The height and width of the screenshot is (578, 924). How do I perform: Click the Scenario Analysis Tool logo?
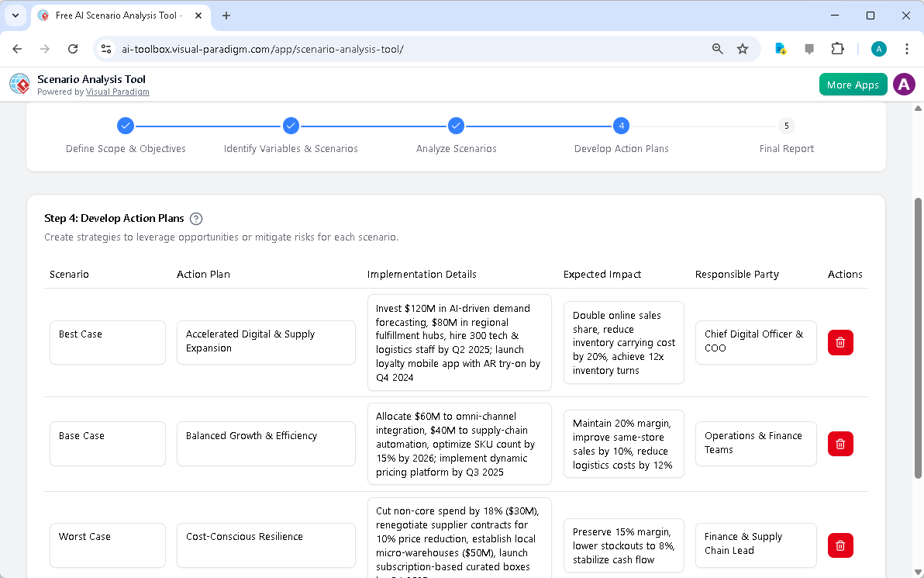[x=19, y=84]
